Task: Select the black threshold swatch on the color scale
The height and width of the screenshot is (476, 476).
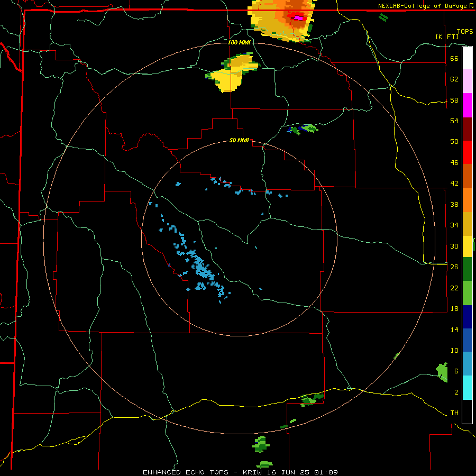Action: click(x=467, y=411)
